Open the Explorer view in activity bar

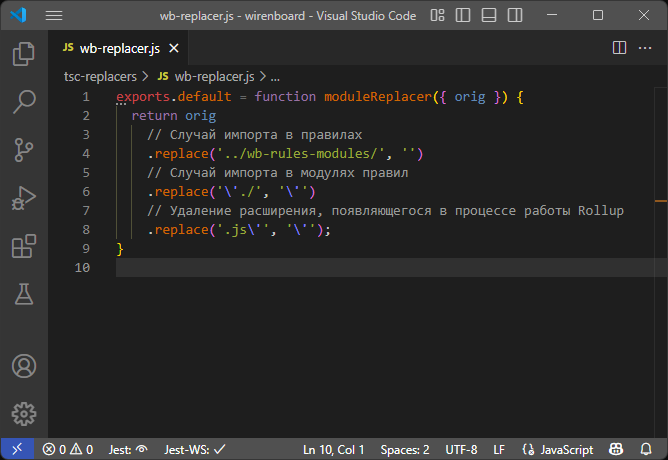(24, 54)
